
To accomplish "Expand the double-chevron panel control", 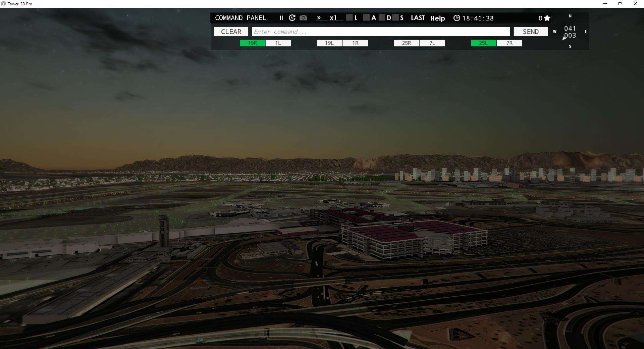I will (x=318, y=18).
